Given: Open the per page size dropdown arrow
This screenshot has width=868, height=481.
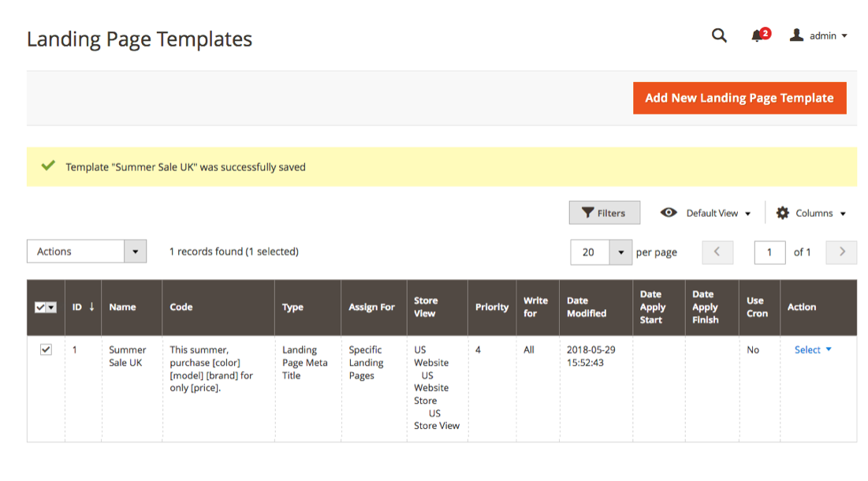Looking at the screenshot, I should (620, 252).
